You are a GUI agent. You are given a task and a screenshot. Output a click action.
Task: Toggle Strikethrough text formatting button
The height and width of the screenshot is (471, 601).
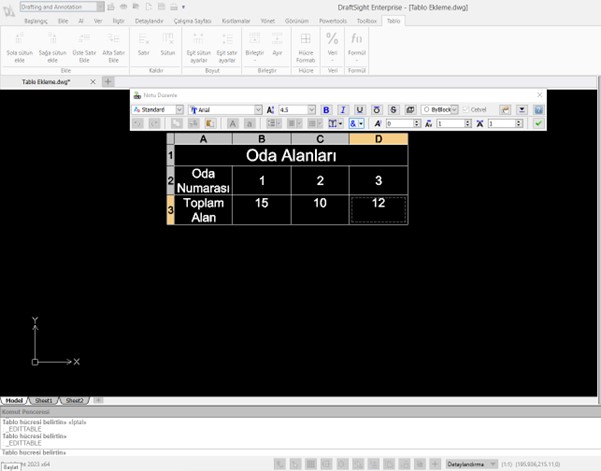[x=394, y=109]
